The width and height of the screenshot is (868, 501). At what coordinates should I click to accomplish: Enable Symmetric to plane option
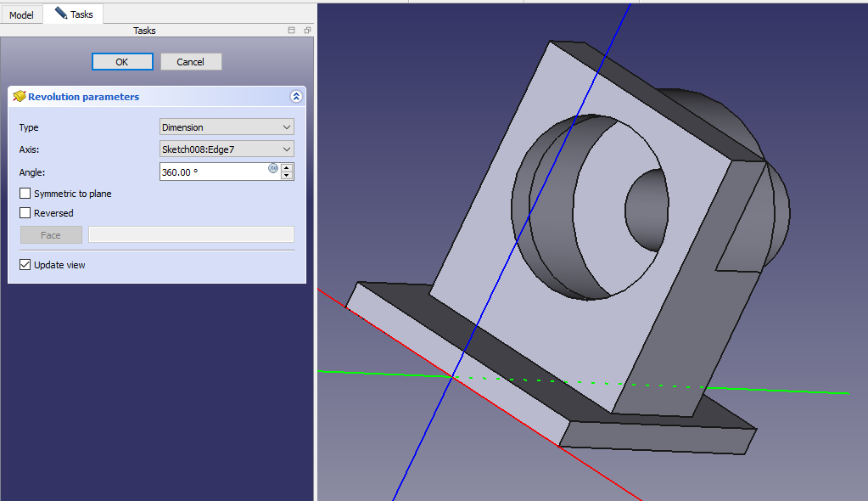pos(25,194)
